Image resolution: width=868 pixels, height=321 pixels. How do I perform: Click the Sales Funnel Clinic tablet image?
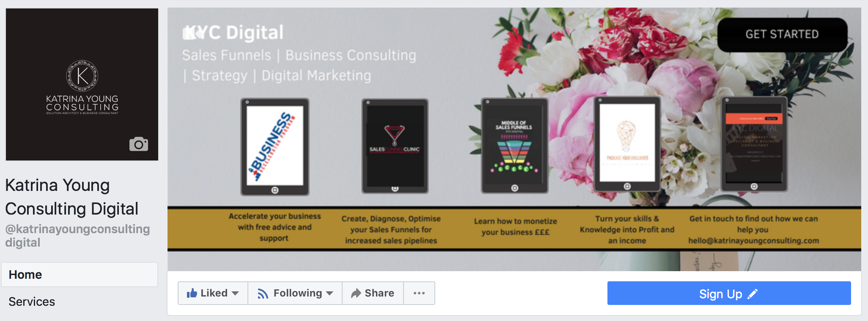(x=395, y=146)
